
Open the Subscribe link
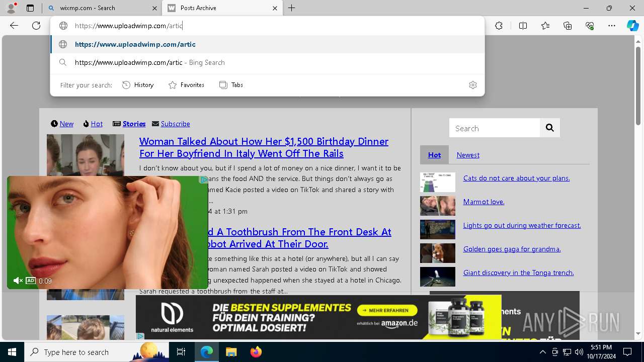pos(175,124)
